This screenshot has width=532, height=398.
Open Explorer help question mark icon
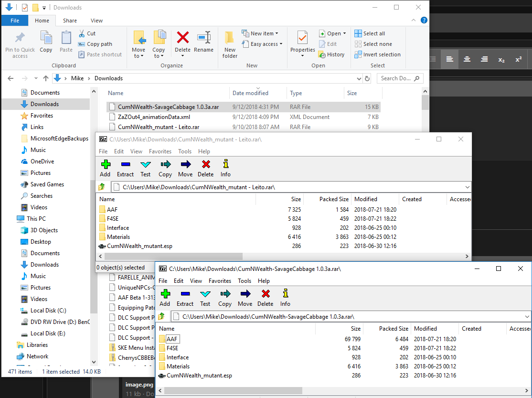click(424, 20)
